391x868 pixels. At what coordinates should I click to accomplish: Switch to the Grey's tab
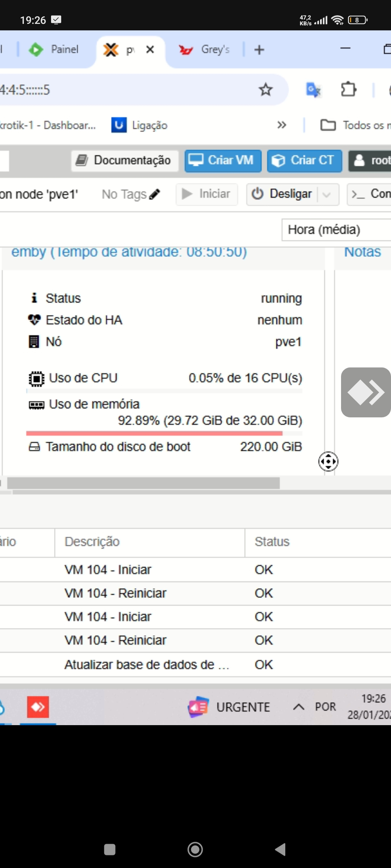[205, 50]
